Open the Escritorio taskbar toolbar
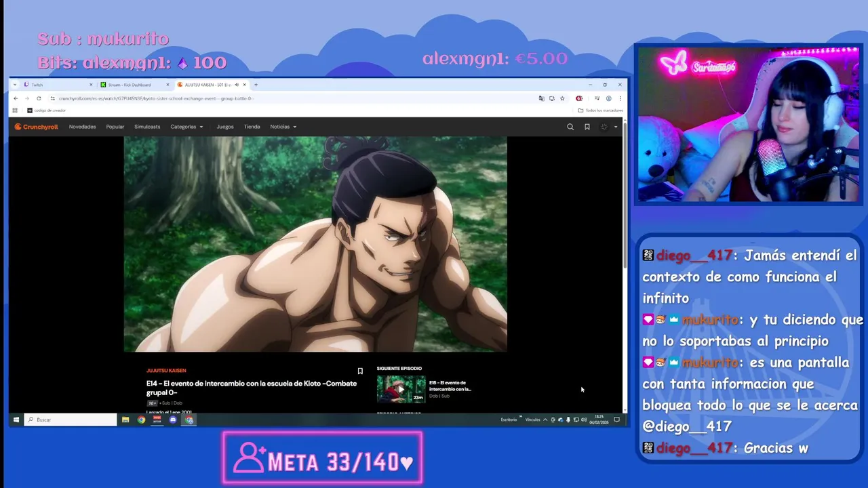Screen dimensions: 868x488 (509, 420)
